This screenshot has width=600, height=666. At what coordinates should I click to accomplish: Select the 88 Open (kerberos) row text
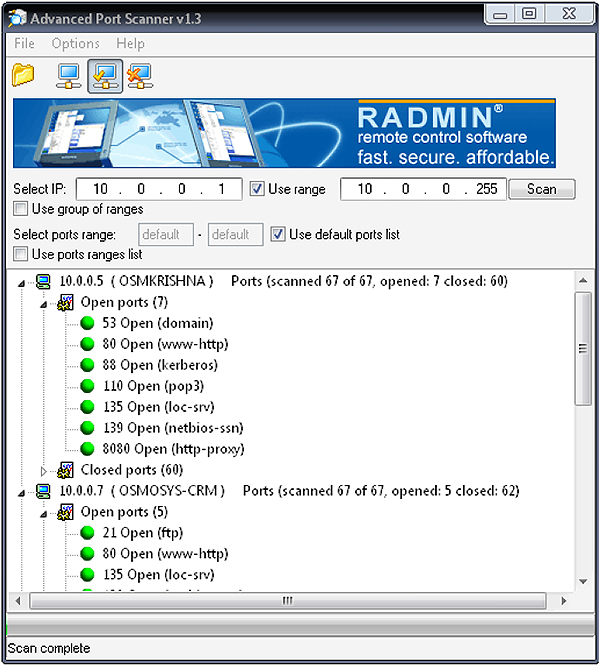[160, 365]
